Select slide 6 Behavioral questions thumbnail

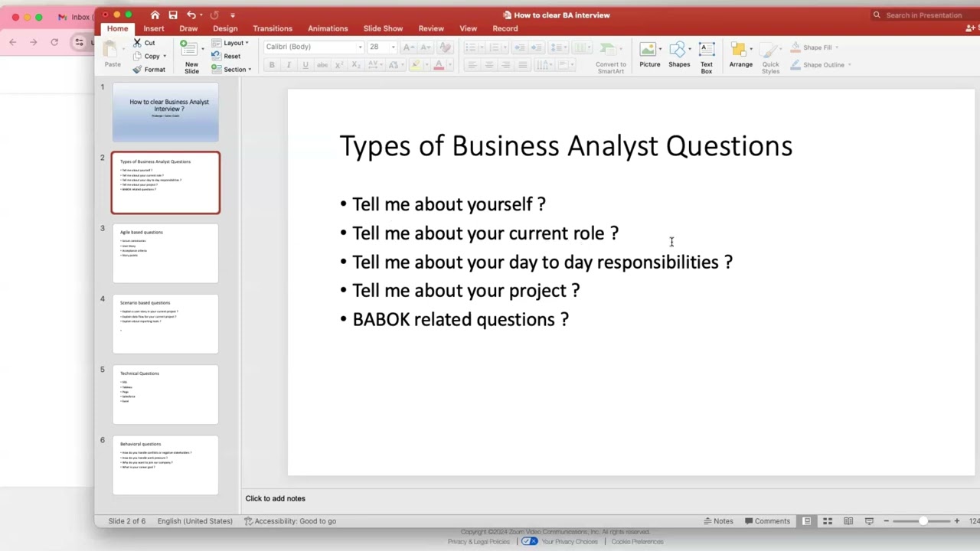point(165,465)
